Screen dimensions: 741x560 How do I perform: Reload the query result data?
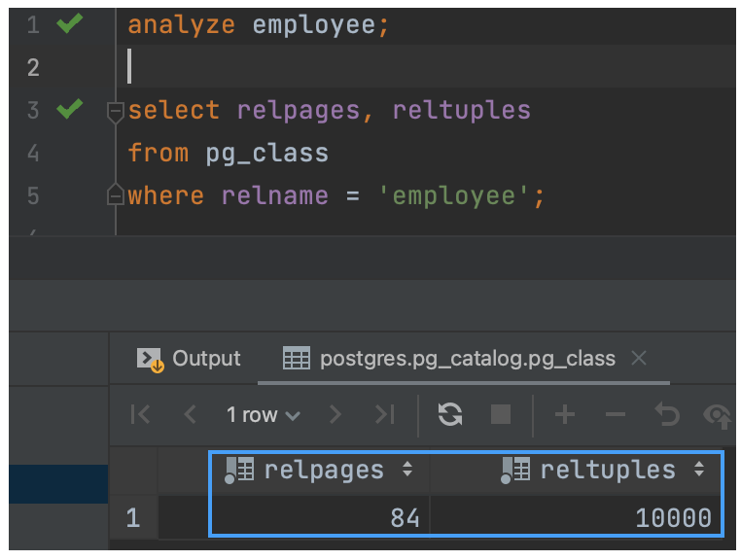(x=450, y=414)
